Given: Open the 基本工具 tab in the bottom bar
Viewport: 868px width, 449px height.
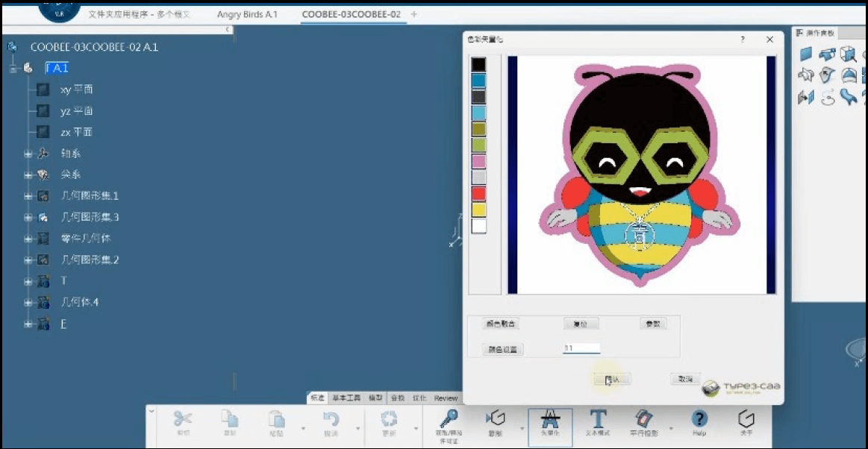Looking at the screenshot, I should [x=346, y=398].
